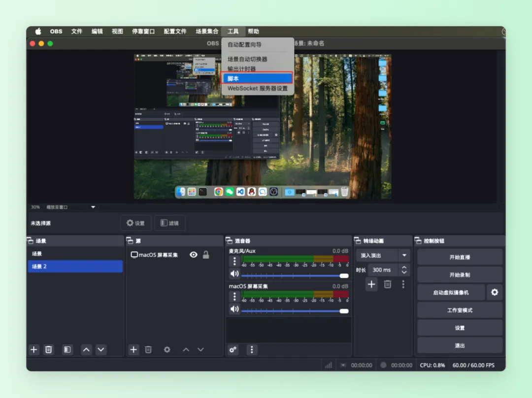Open the 编辑 menu
Viewport: 532px width, 398px height.
pyautogui.click(x=97, y=31)
